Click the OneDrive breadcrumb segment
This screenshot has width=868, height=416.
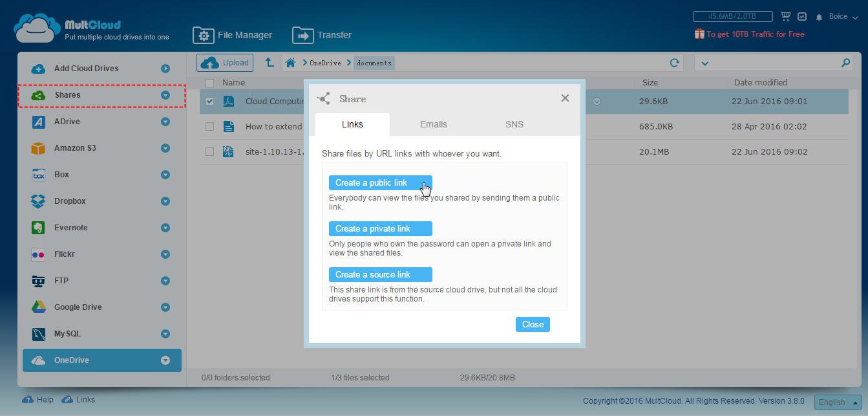tap(325, 63)
